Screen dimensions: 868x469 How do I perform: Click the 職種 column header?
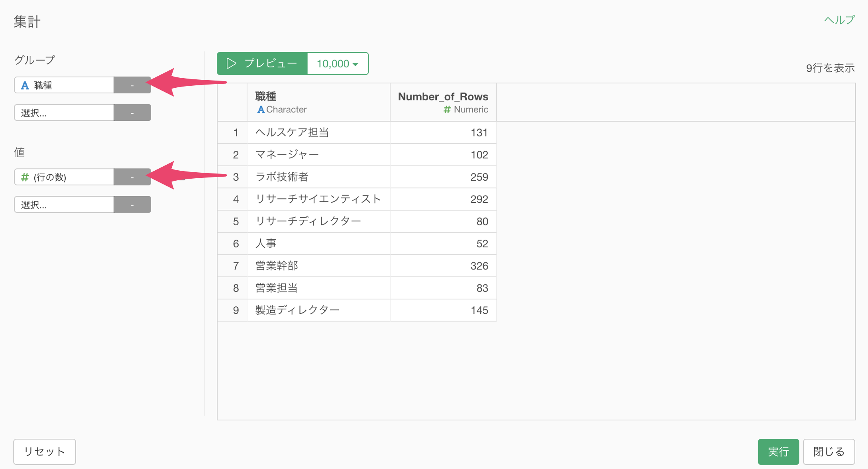point(318,102)
